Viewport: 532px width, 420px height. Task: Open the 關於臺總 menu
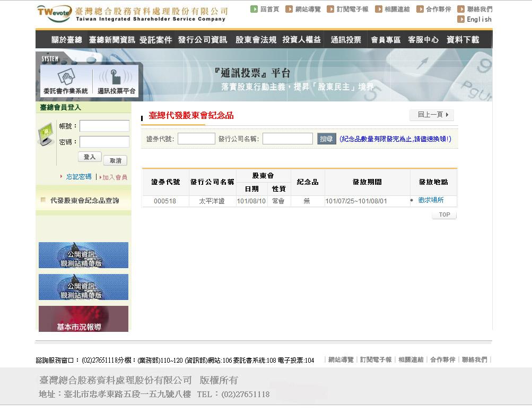click(66, 40)
